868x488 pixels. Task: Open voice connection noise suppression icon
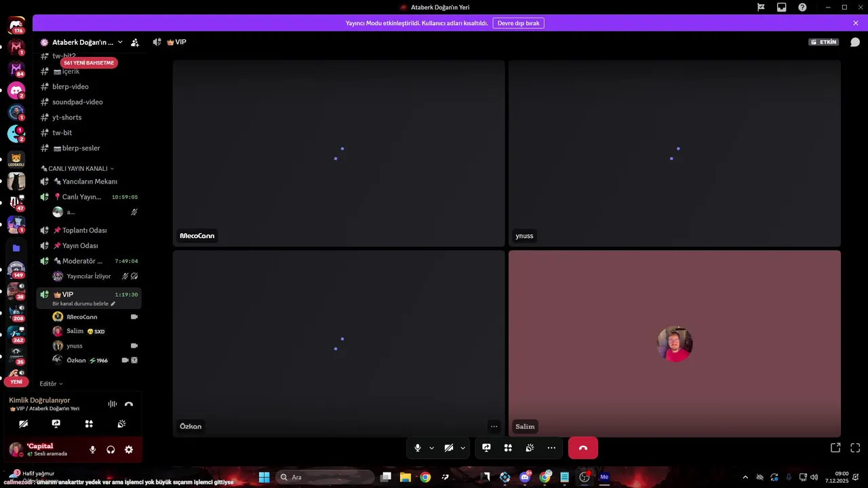[113, 404]
